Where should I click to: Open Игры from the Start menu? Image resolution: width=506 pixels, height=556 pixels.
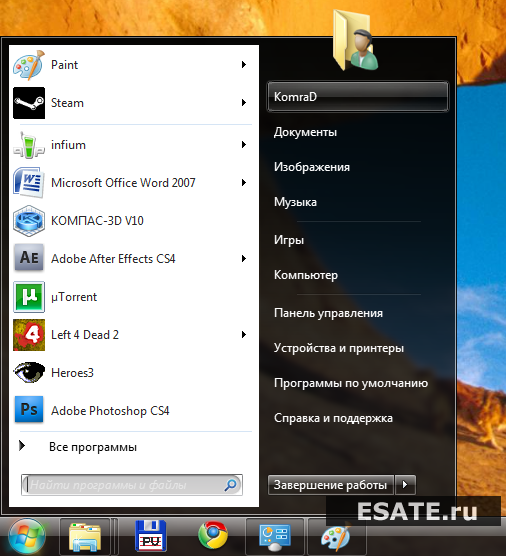tap(289, 240)
